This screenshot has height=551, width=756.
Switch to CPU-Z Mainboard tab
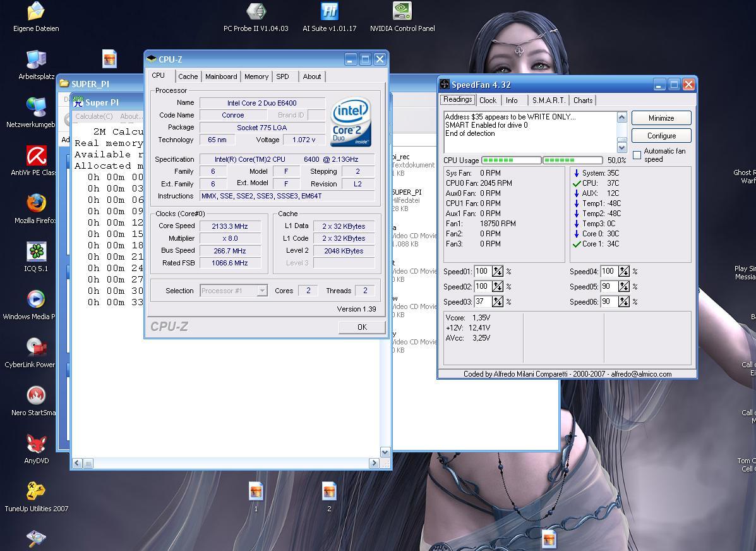(x=221, y=76)
